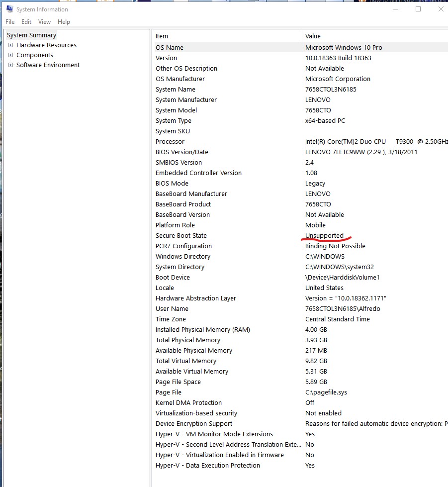
Task: Close the System Information window
Action: pyautogui.click(x=441, y=9)
